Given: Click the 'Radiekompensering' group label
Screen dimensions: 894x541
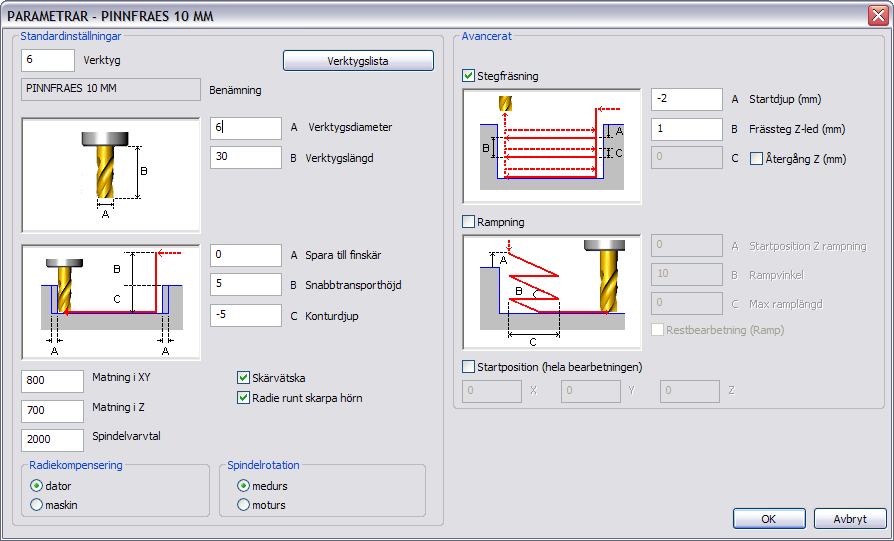Looking at the screenshot, I should click(x=76, y=465).
